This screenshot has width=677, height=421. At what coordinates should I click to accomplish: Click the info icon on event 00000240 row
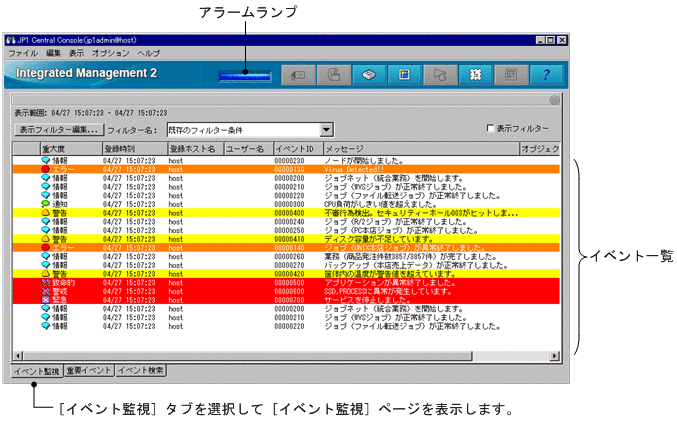pos(45,222)
